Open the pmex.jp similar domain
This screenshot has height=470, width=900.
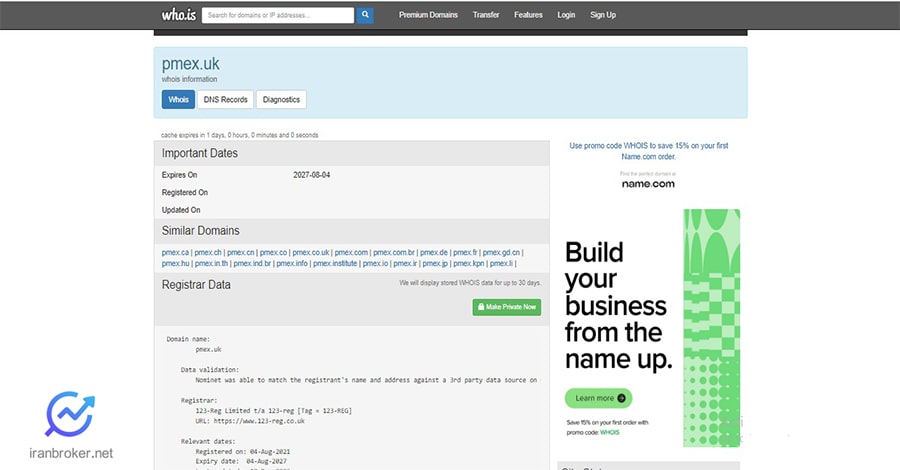[x=435, y=263]
